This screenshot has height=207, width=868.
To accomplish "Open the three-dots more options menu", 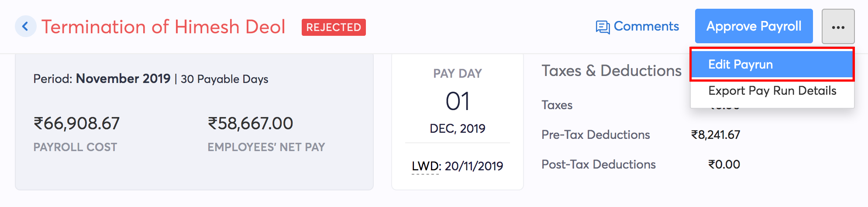I will (x=838, y=27).
